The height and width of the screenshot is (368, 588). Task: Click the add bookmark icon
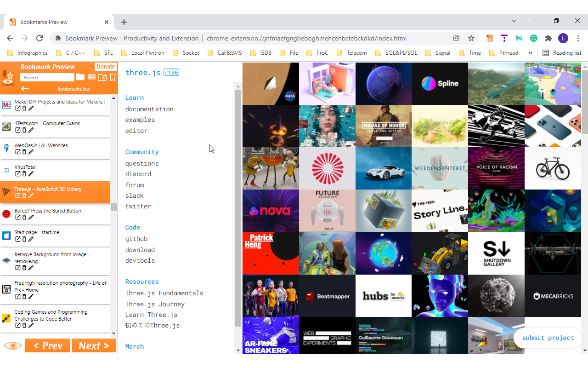(x=113, y=77)
